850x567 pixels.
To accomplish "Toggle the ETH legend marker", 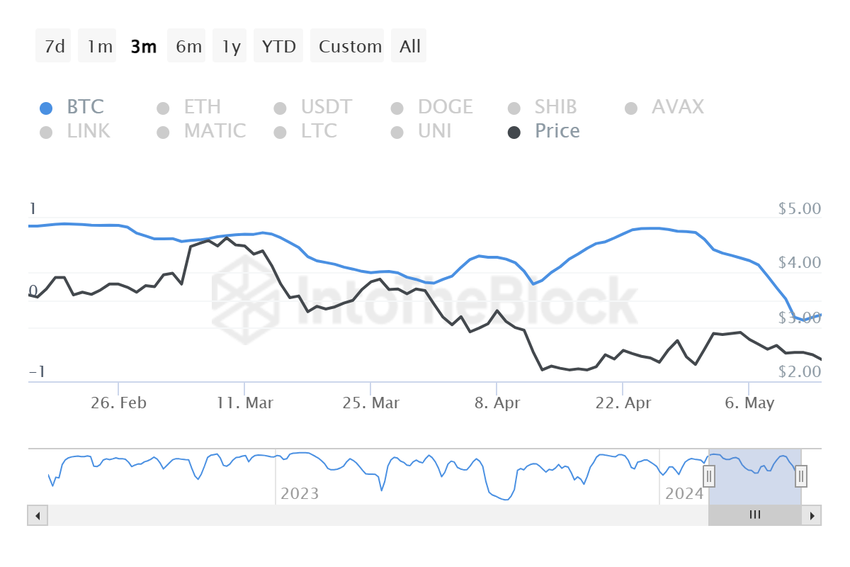I will pyautogui.click(x=163, y=108).
